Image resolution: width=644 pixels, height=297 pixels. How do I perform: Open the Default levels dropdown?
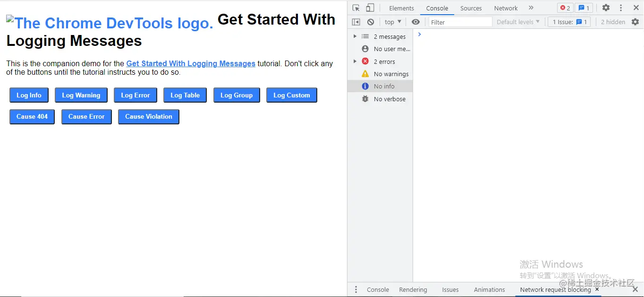tap(518, 22)
